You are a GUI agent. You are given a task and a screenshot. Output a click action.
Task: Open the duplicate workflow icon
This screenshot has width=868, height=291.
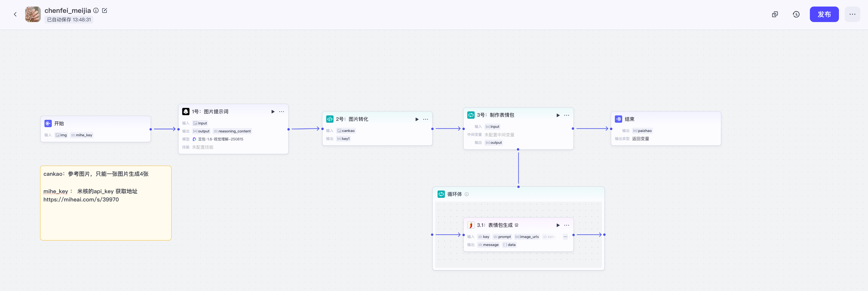click(775, 14)
